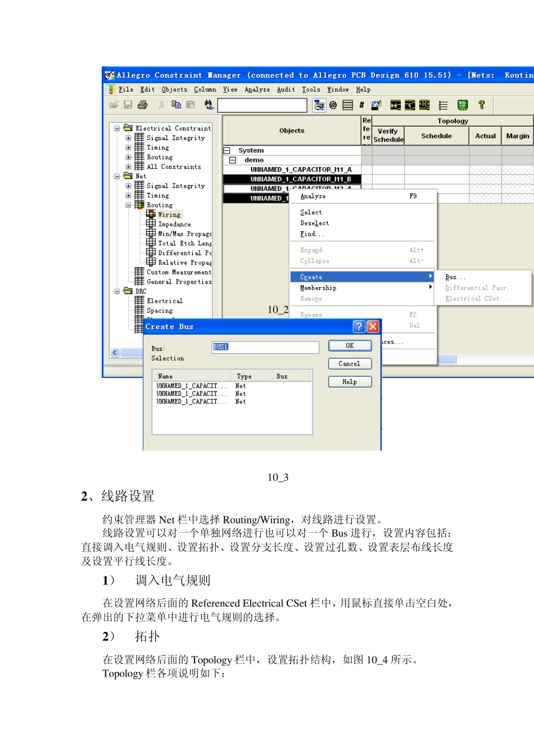Click the # toolbar icon
534x756 pixels.
361,105
